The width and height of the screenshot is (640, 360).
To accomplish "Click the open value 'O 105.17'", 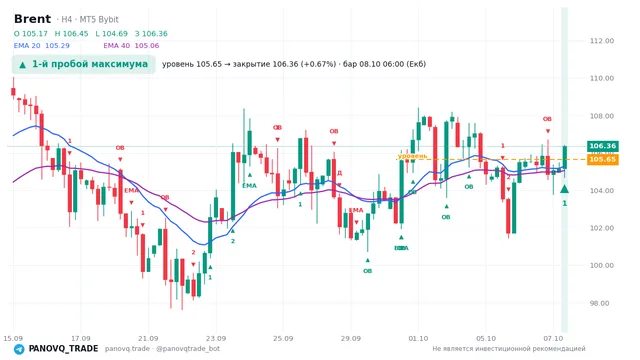I will (x=31, y=34).
